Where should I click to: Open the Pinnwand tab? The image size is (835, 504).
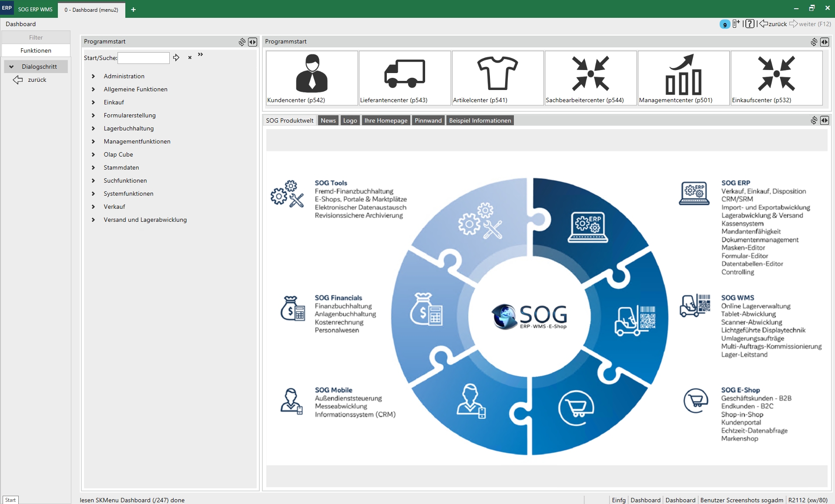click(428, 120)
